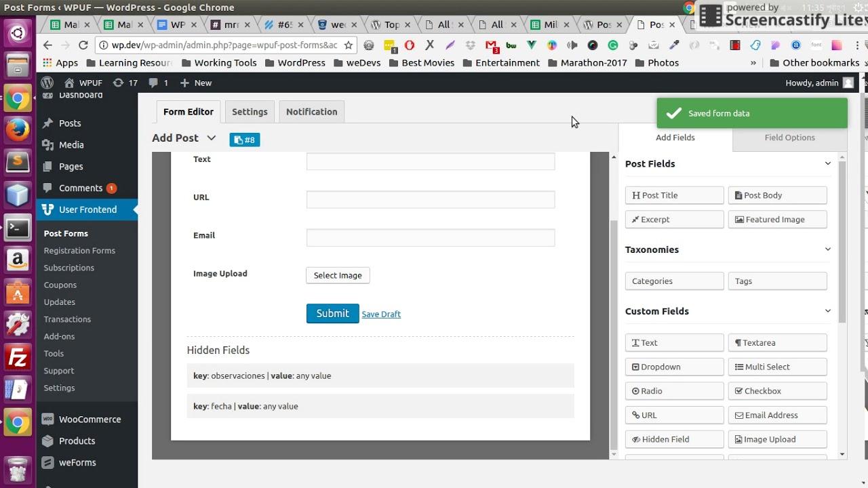Launch FileZilla from the dock

[x=18, y=357]
